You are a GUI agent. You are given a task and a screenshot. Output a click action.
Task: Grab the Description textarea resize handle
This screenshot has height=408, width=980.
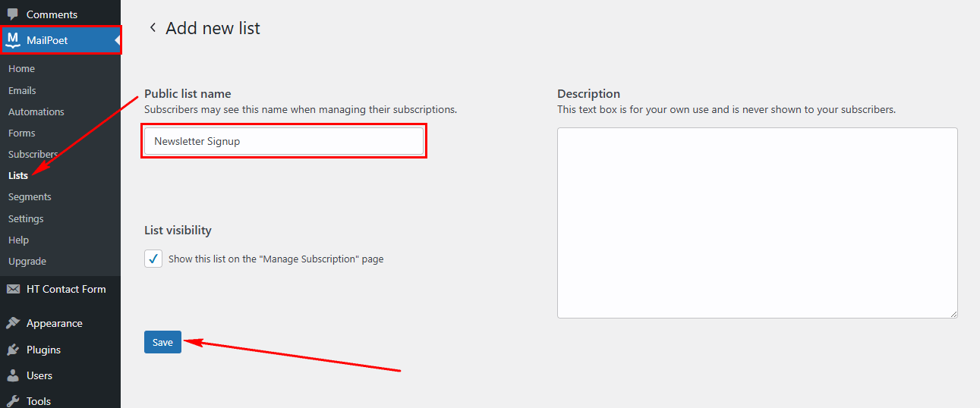pyautogui.click(x=953, y=313)
